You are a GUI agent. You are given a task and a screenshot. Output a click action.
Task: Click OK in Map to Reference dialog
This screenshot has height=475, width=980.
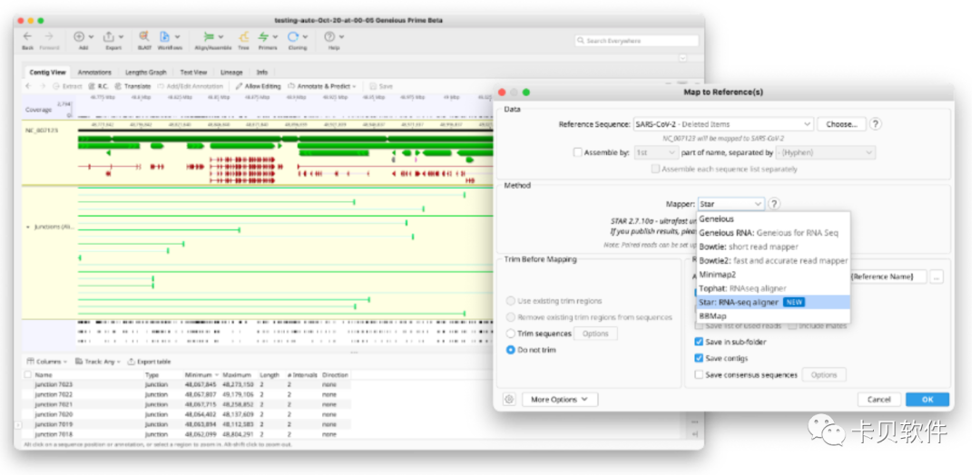(x=926, y=400)
